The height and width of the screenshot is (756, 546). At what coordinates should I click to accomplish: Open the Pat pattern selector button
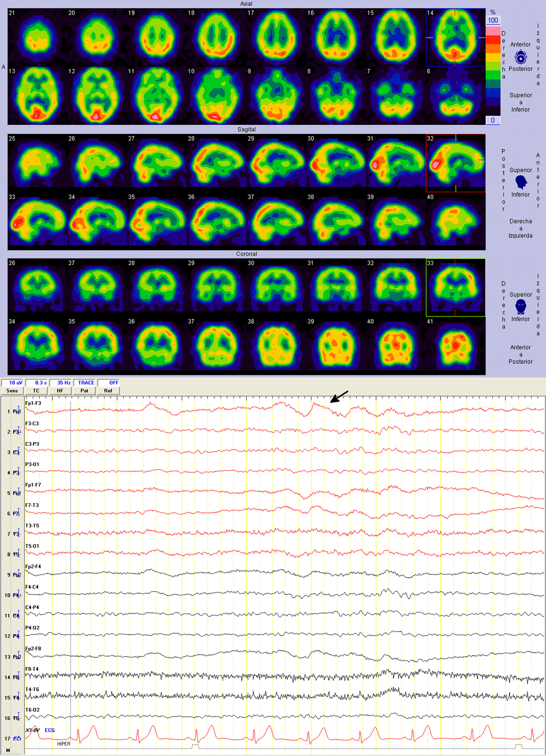click(84, 390)
